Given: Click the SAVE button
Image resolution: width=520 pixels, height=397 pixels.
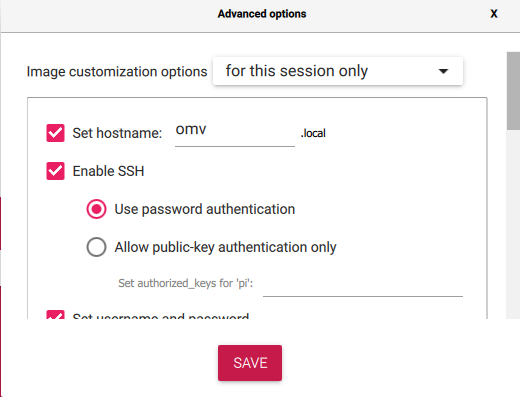Looking at the screenshot, I should pyautogui.click(x=250, y=363).
